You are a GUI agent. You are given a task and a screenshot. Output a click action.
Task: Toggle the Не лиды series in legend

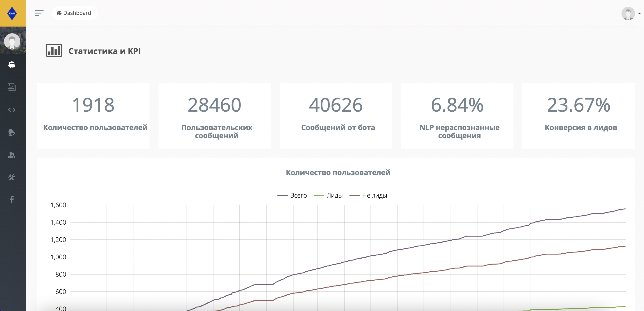click(368, 195)
